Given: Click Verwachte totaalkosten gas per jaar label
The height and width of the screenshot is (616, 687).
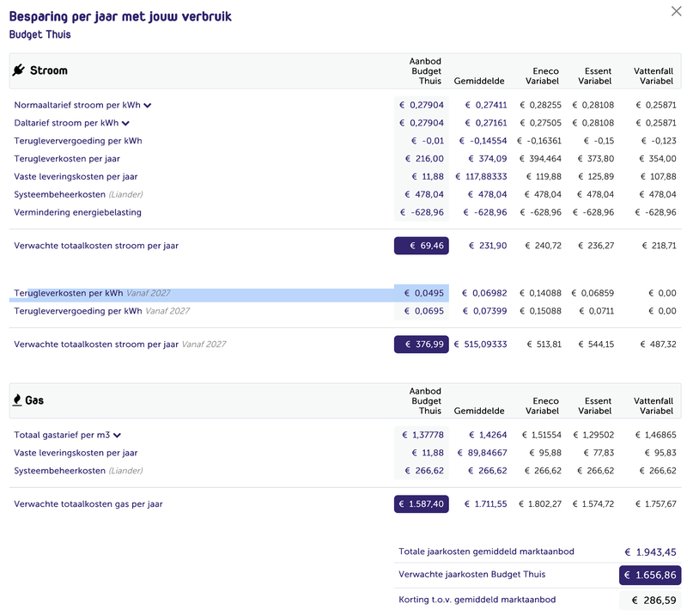Looking at the screenshot, I should click(x=88, y=503).
